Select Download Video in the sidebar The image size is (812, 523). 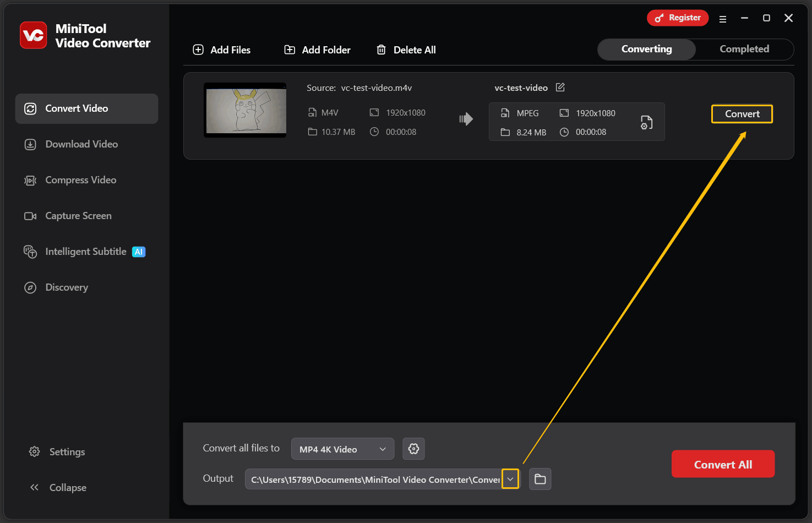tap(81, 144)
